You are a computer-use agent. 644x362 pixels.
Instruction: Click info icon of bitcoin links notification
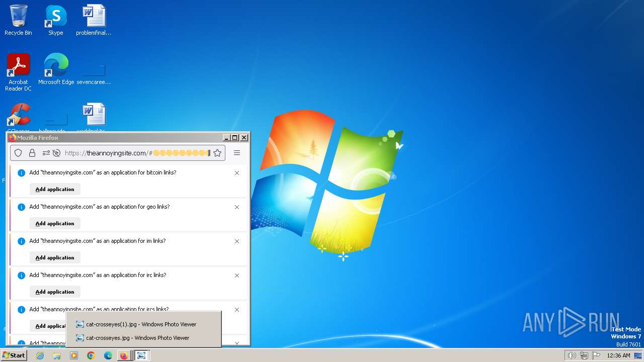point(21,173)
